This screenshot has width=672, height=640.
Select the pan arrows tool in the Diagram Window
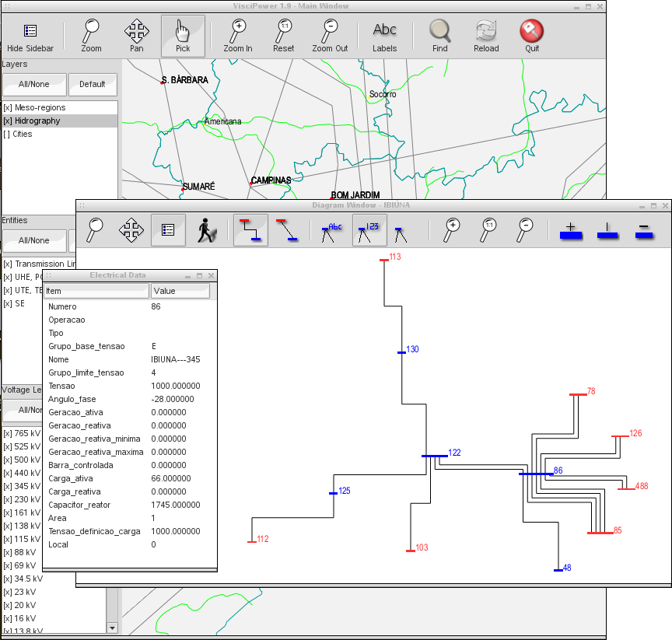coord(131,230)
